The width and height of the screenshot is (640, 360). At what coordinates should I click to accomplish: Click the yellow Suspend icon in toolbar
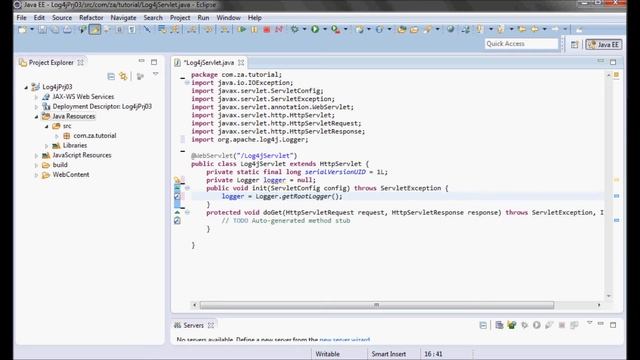coord(254,29)
